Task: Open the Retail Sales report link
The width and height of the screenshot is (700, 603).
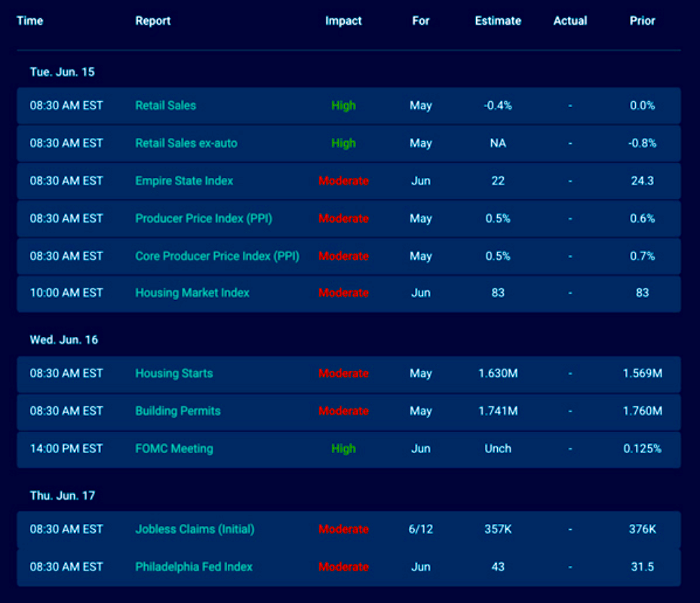Action: (165, 106)
